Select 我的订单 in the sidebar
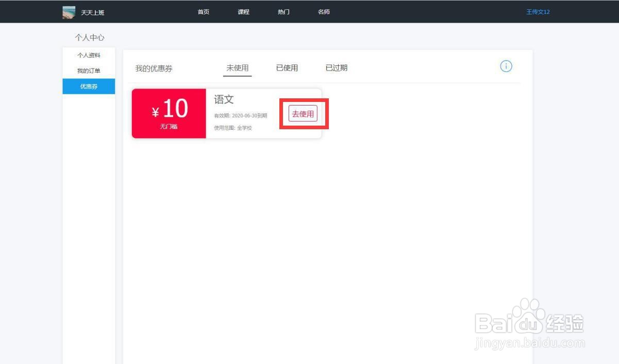The image size is (619, 364). [x=88, y=71]
